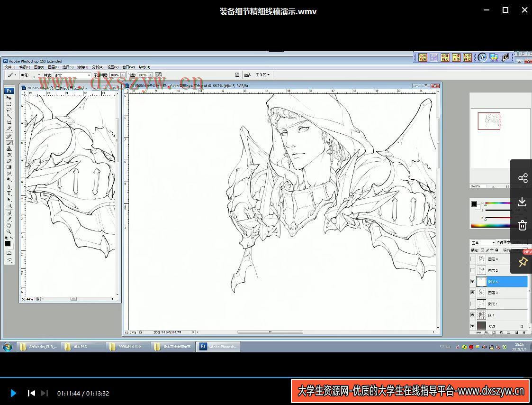Click the video progress bar
Viewport: 532px width, 405px height.
266,377
